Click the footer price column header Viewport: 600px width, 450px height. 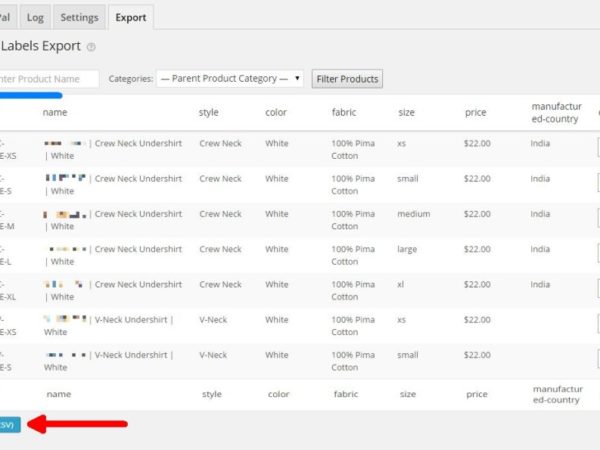[x=476, y=395]
